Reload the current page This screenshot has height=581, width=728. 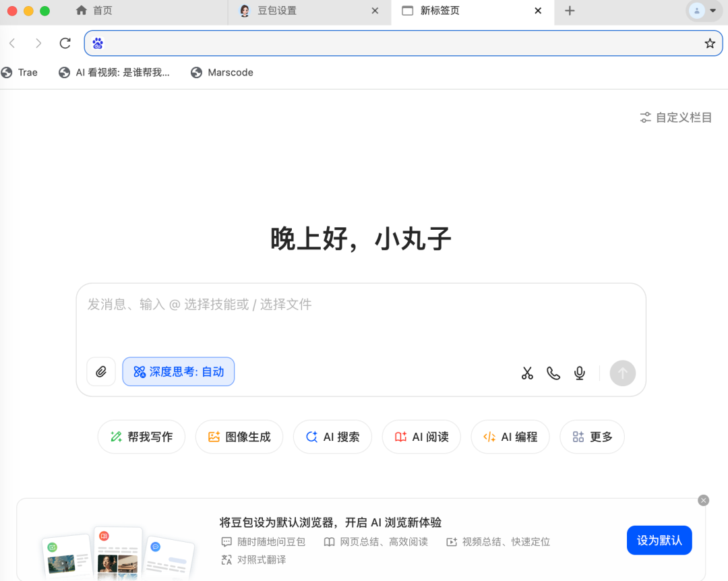click(65, 42)
